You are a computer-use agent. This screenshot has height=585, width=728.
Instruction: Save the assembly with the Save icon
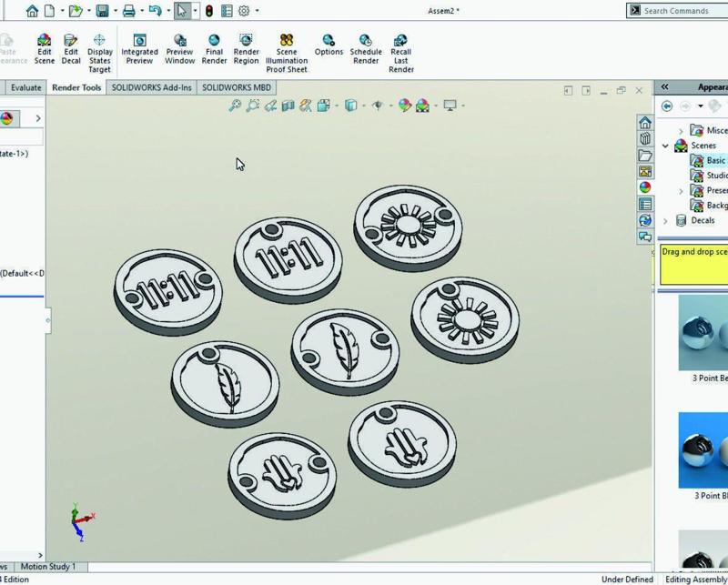[x=102, y=11]
